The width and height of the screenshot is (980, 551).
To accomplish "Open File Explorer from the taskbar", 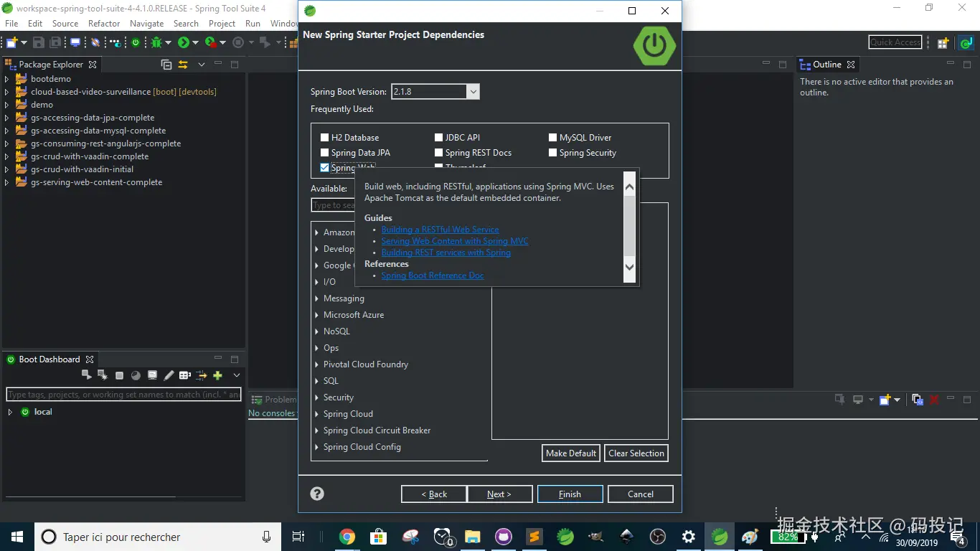I will (x=472, y=537).
